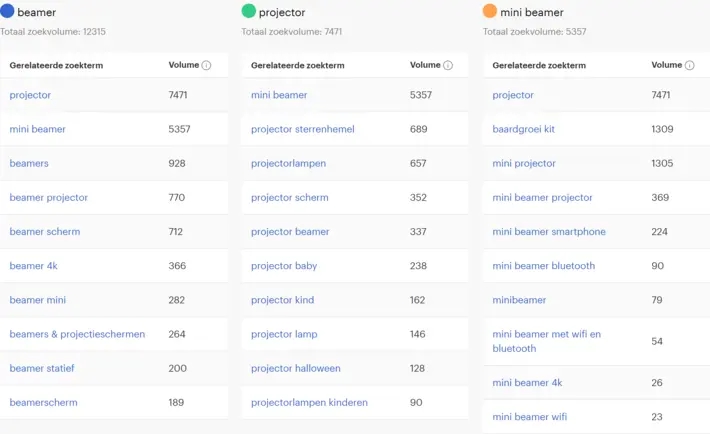Click volume value 128 for projector halloween
710x434 pixels.
(417, 368)
